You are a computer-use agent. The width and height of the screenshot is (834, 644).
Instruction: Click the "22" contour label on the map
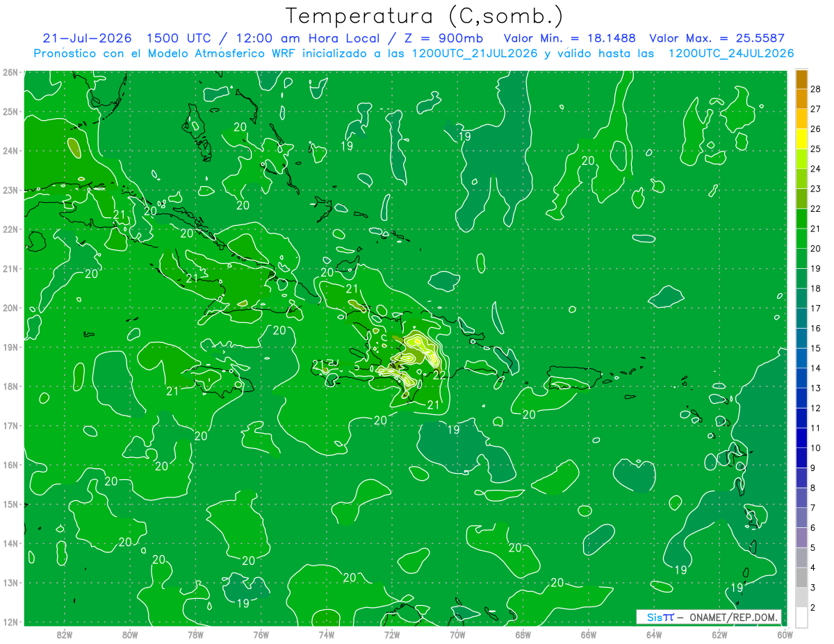pos(439,375)
